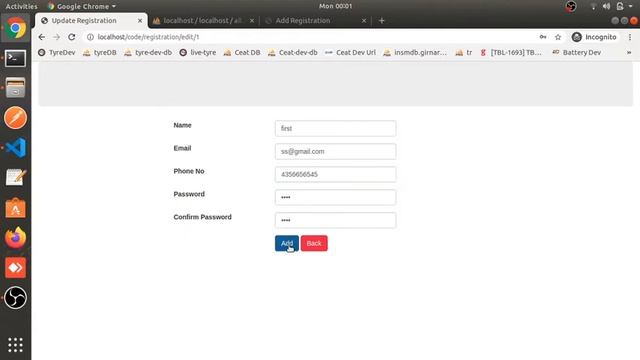Open the Battery Dev bookmark
This screenshot has width=640, height=360.
click(x=576, y=53)
